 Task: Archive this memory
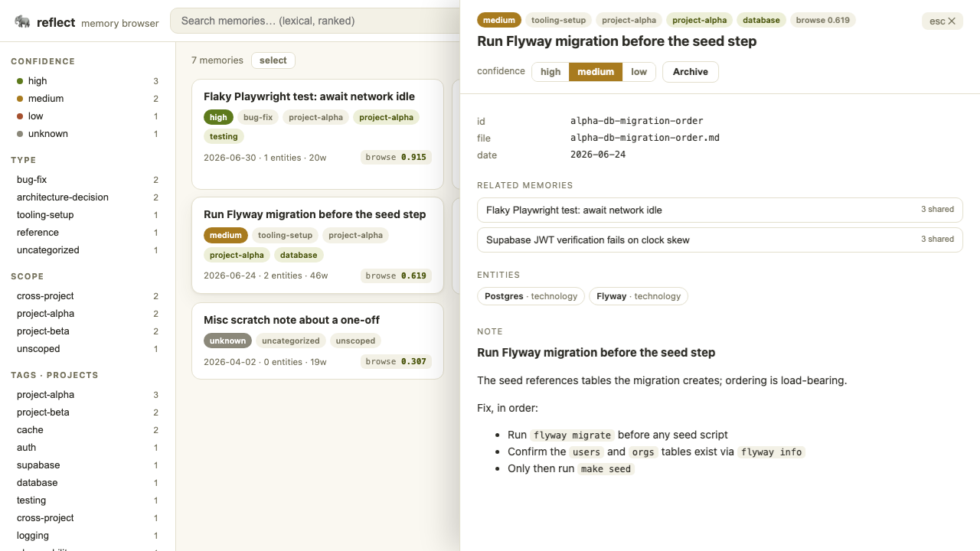(x=691, y=72)
